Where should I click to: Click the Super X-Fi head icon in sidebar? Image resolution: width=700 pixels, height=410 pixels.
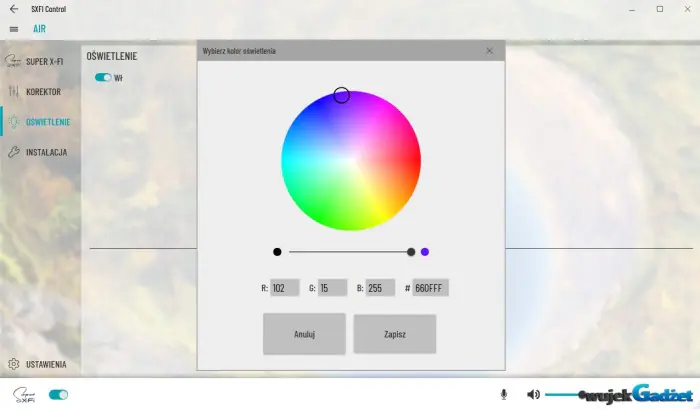pos(13,61)
